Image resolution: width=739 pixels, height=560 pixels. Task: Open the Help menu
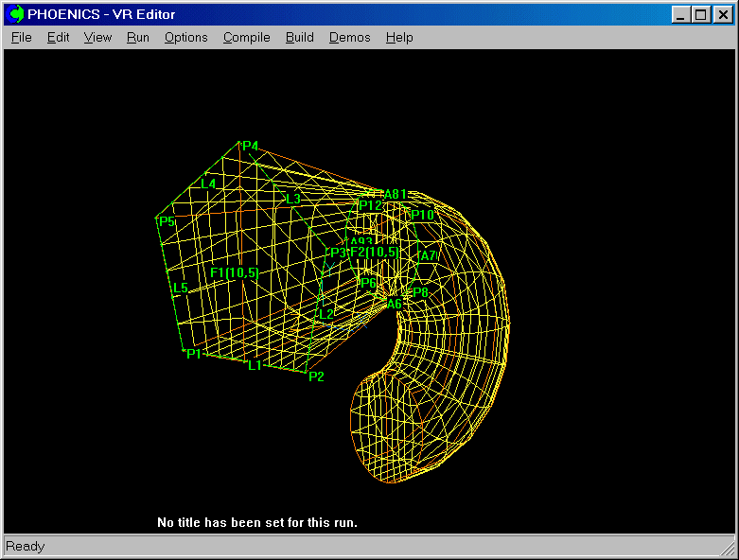tap(399, 38)
